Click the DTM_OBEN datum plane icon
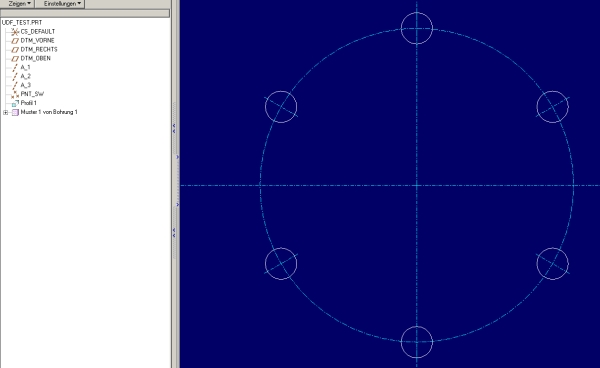The width and height of the screenshot is (600, 368). pos(15,59)
